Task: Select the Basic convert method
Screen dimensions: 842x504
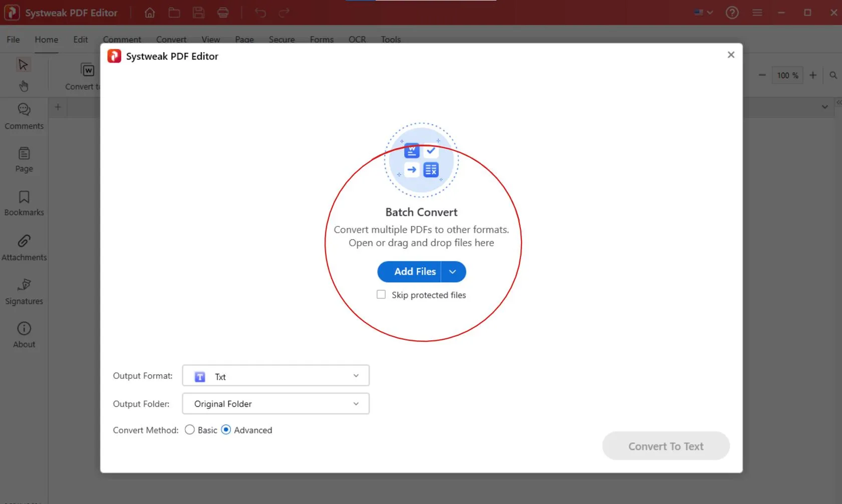Action: click(x=190, y=430)
